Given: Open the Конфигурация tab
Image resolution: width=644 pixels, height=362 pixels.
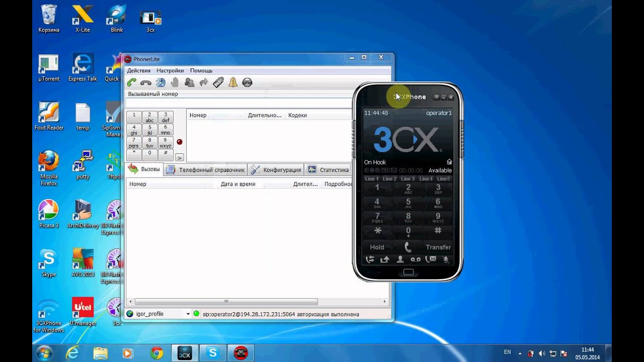Looking at the screenshot, I should click(276, 170).
